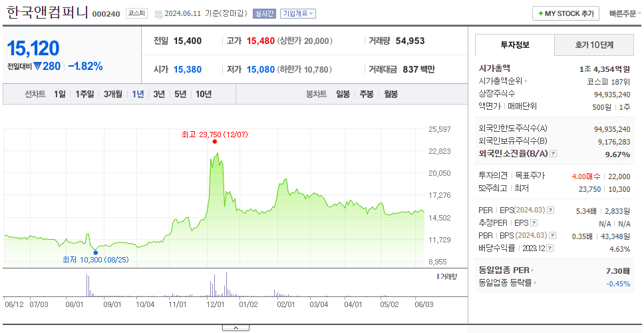Screen dimensions: 644x333
Task: Click the 하한가 10,780 text
Action: pyautogui.click(x=305, y=69)
